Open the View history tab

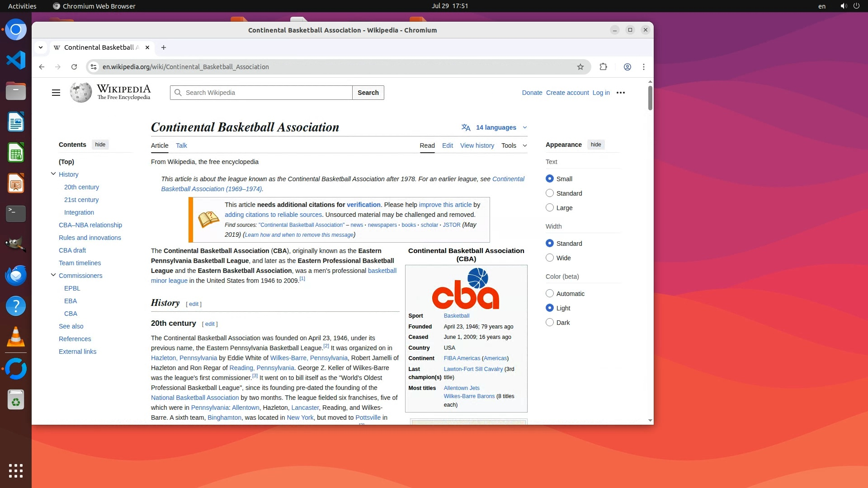[x=477, y=145]
